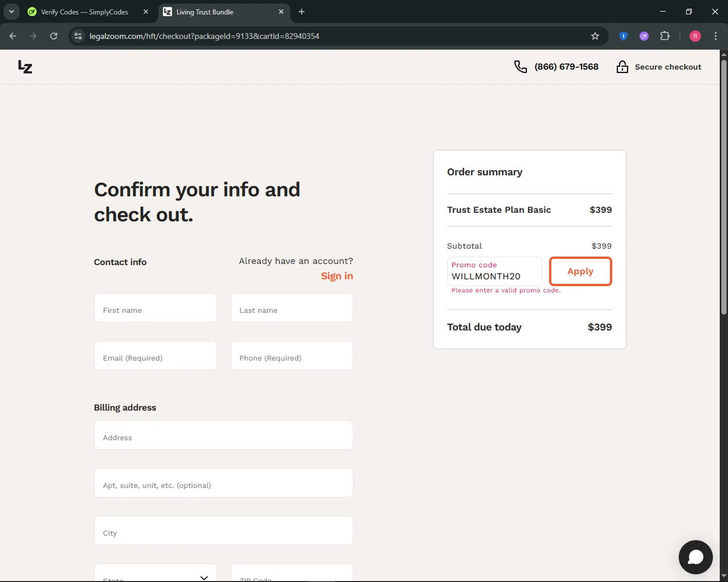Click the Contact info heading

(x=120, y=262)
